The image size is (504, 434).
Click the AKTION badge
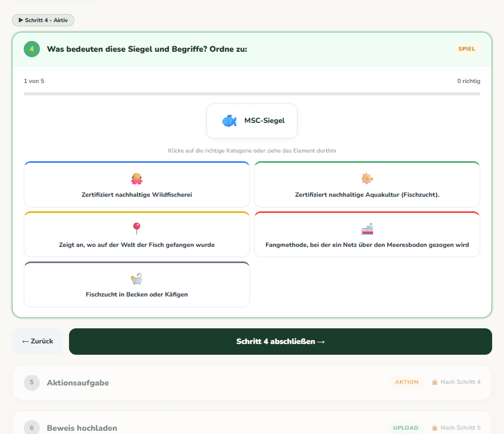coord(406,382)
